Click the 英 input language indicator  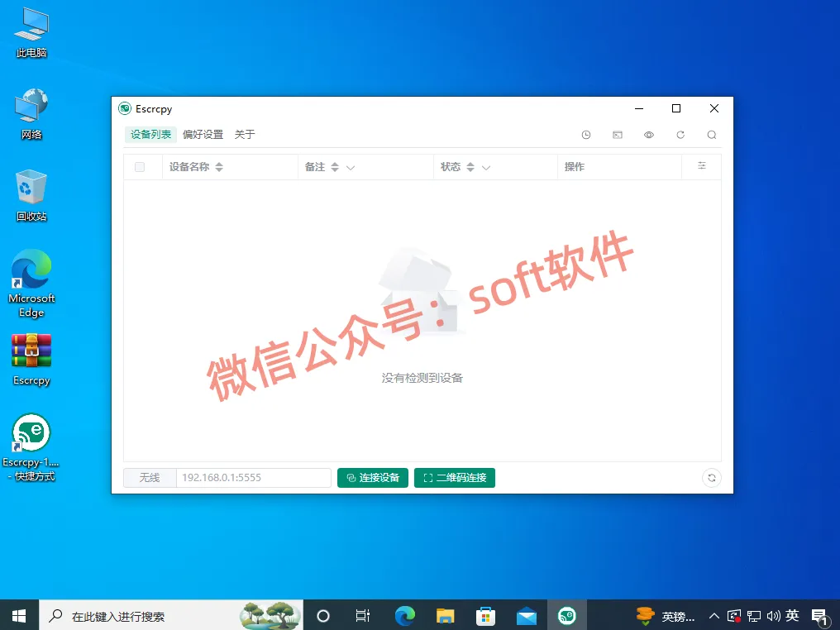[792, 616]
